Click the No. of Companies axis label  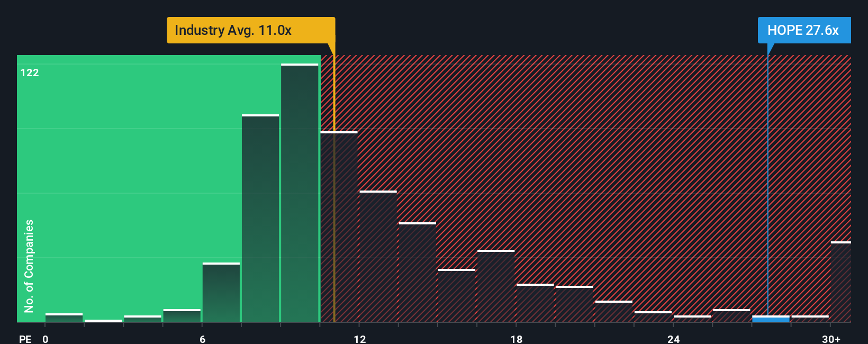click(29, 266)
